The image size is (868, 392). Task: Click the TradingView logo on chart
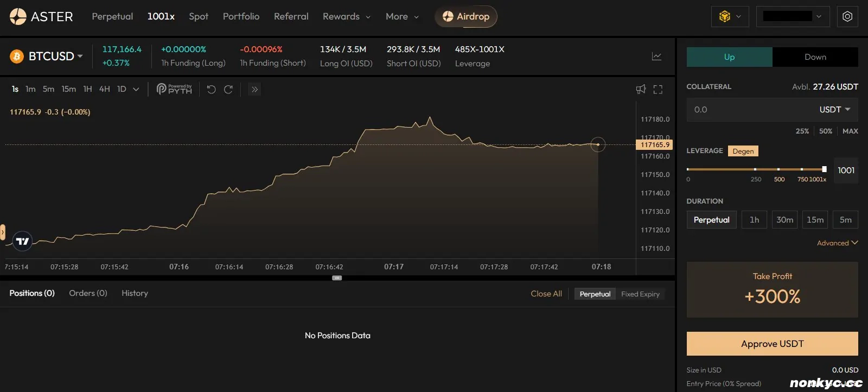pos(23,241)
